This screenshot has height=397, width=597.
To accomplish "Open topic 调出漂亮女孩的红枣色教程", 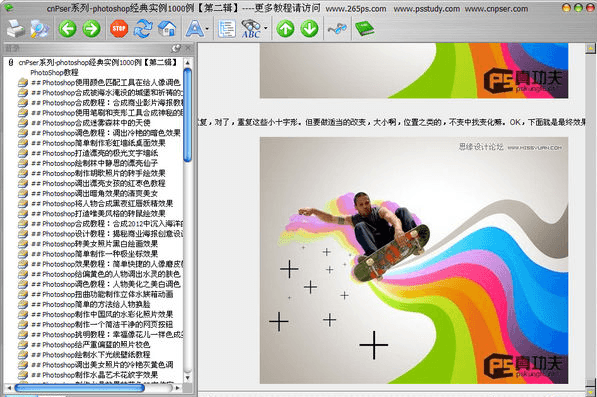I will (98, 183).
